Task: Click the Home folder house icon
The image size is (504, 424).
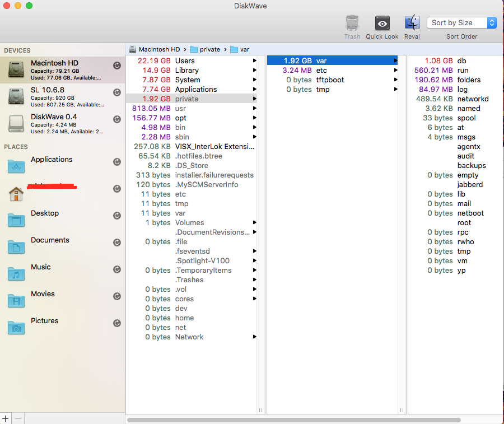Action: point(16,194)
